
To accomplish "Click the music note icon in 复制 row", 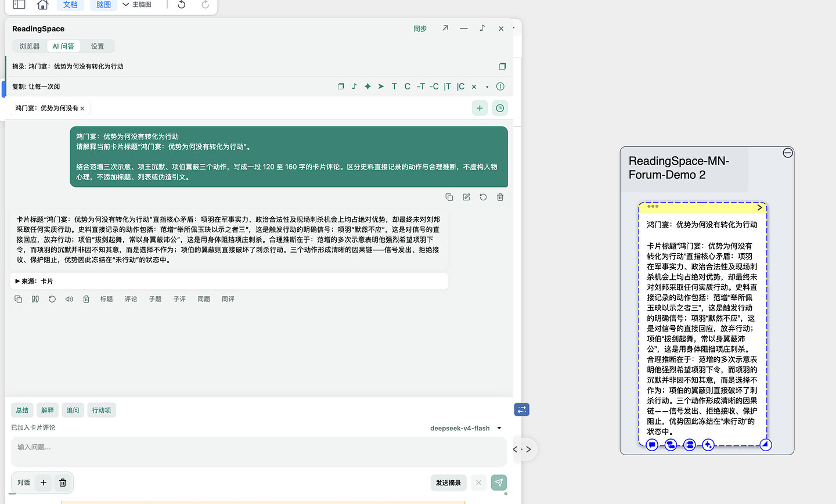I will tap(354, 87).
